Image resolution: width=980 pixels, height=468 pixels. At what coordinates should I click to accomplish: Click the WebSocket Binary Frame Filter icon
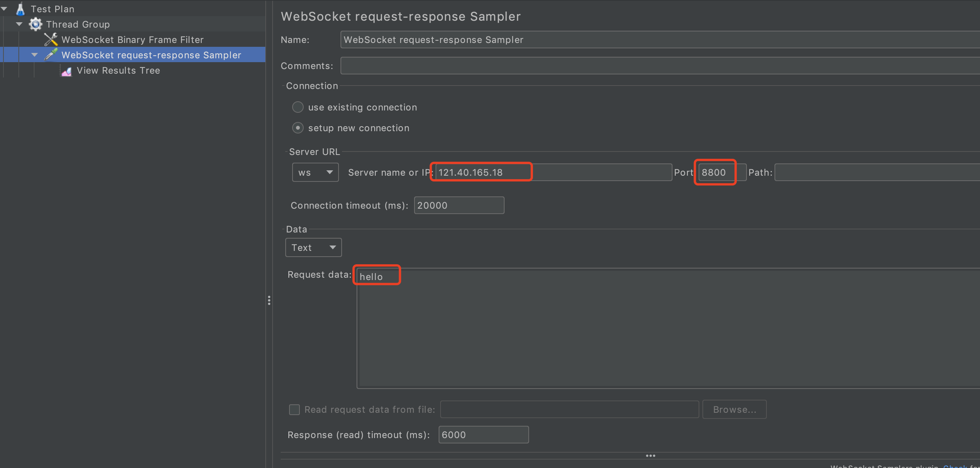coord(51,40)
